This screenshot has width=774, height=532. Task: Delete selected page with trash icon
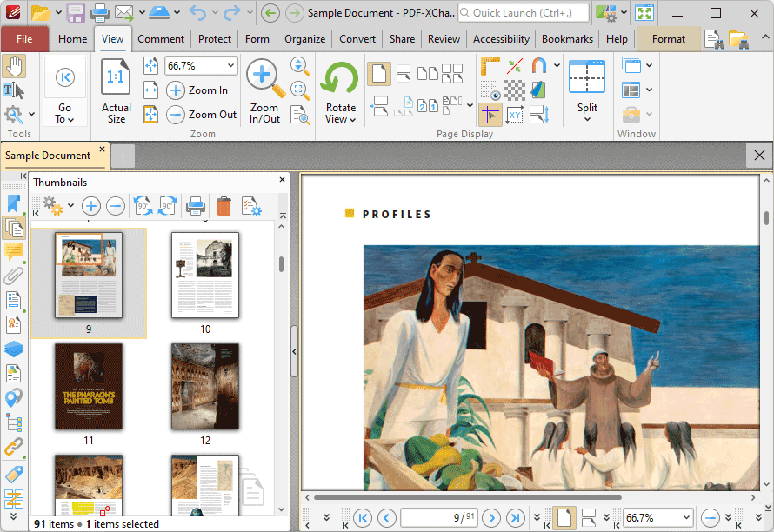224,206
